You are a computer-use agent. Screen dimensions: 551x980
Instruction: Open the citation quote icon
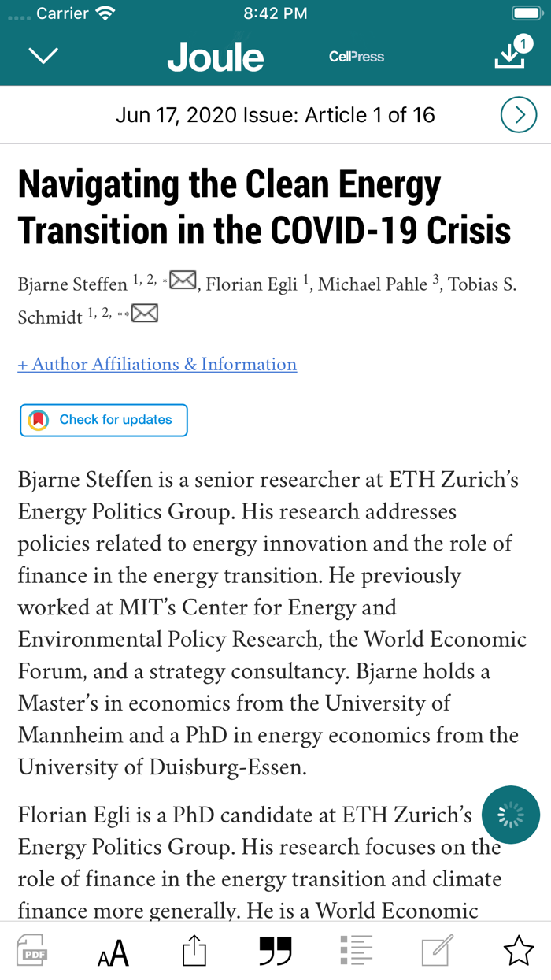click(275, 952)
